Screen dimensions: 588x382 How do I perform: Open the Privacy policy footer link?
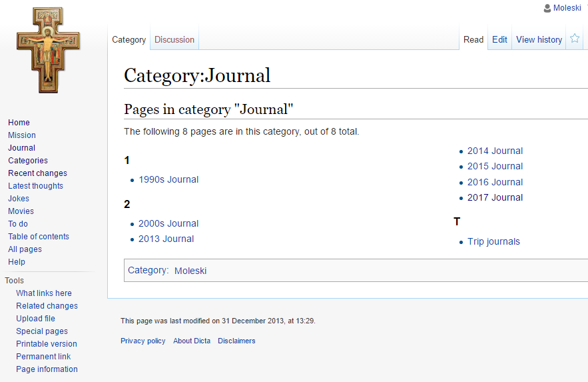pyautogui.click(x=143, y=341)
